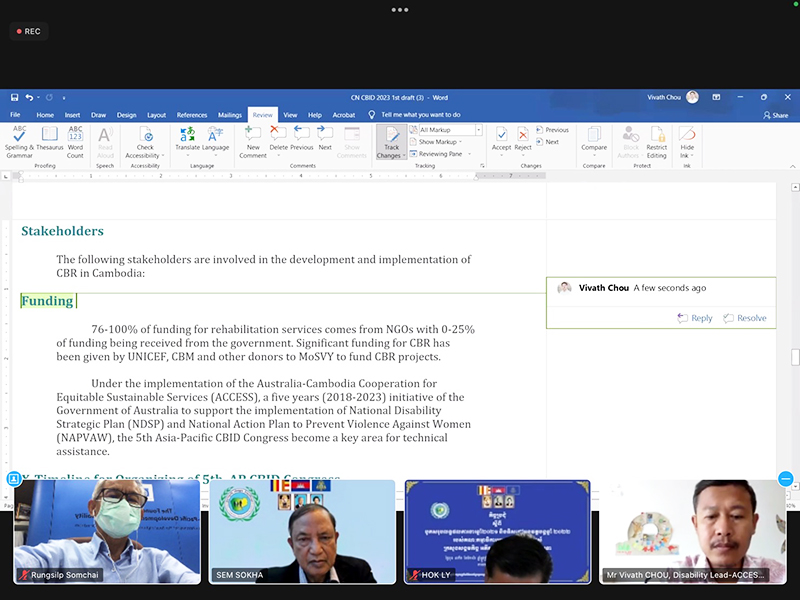Screen dimensions: 800x600
Task: Click the ruler tab selector
Action: pos(6,176)
